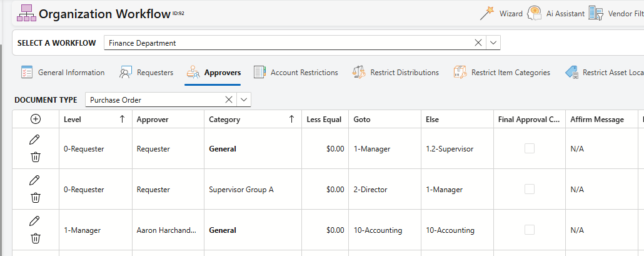This screenshot has width=644, height=256.
Task: Check Final Approval for first Requester row
Action: [530, 149]
